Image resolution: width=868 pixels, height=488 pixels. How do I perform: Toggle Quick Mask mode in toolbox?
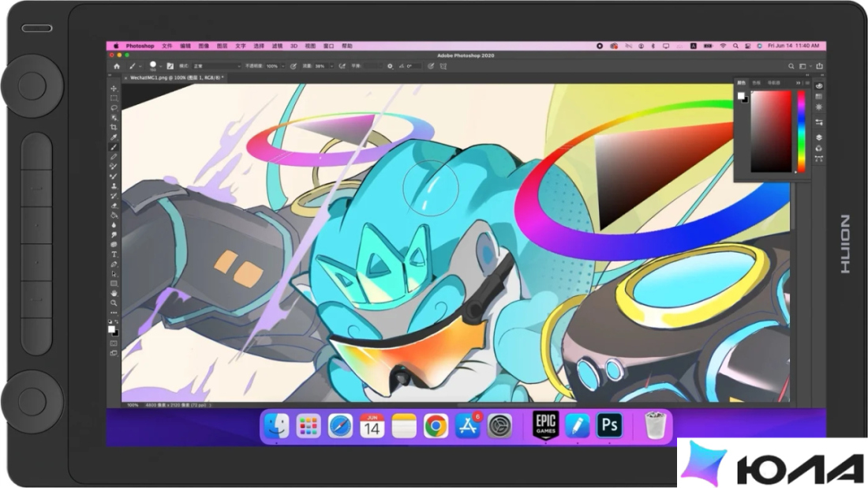tap(114, 343)
